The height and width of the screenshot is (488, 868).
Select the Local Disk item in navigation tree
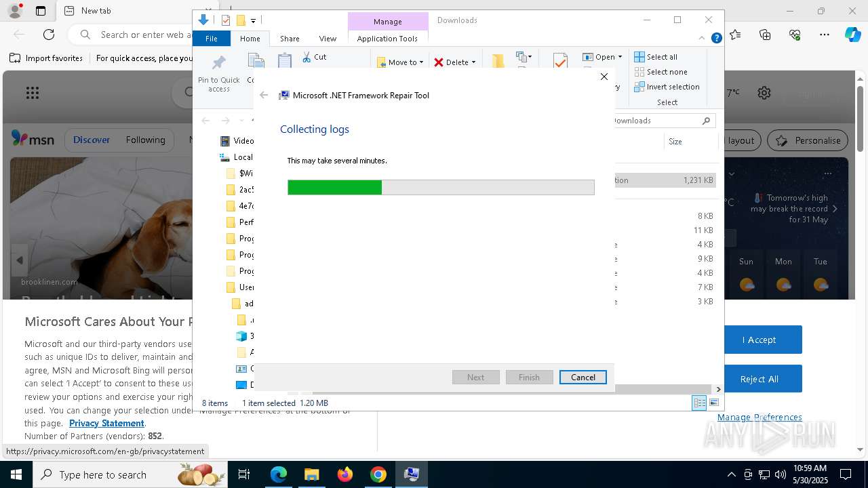tap(236, 157)
